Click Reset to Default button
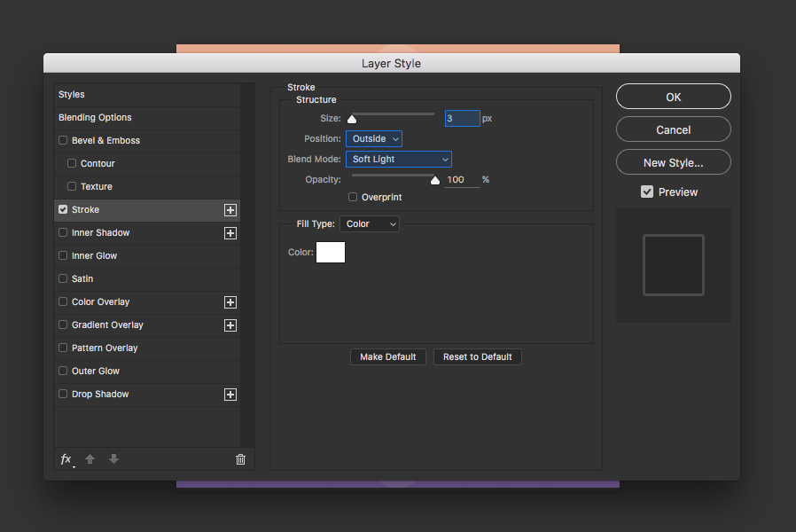 tap(478, 356)
